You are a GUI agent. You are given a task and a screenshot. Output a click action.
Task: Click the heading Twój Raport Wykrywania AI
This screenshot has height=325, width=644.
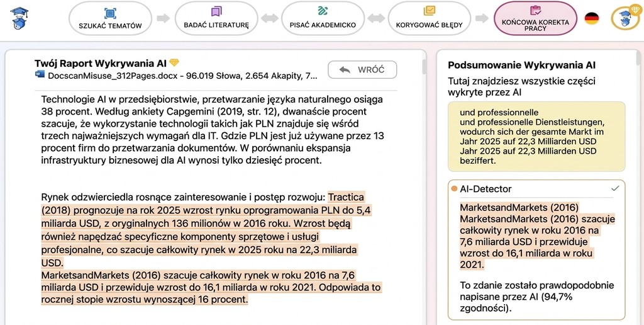101,63
